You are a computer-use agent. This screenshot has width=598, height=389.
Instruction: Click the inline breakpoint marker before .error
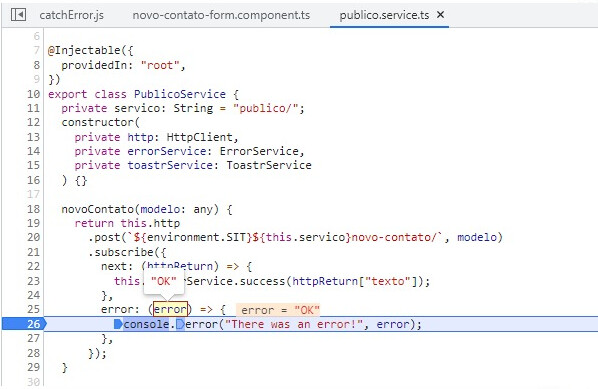[x=180, y=324]
